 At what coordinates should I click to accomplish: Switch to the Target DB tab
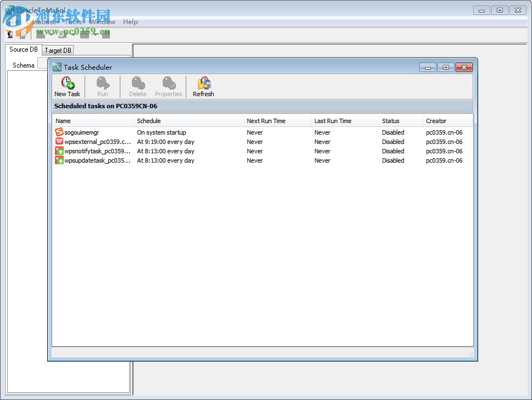[x=57, y=50]
